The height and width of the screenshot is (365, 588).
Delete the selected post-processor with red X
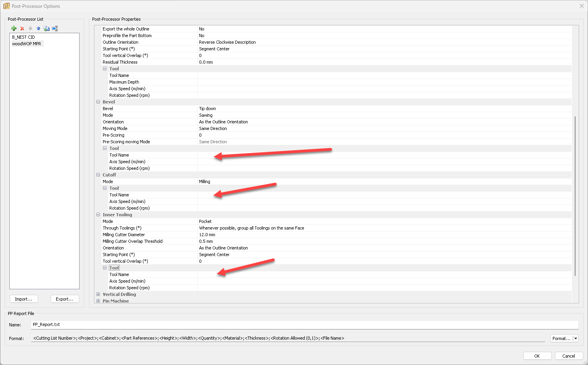coord(22,28)
